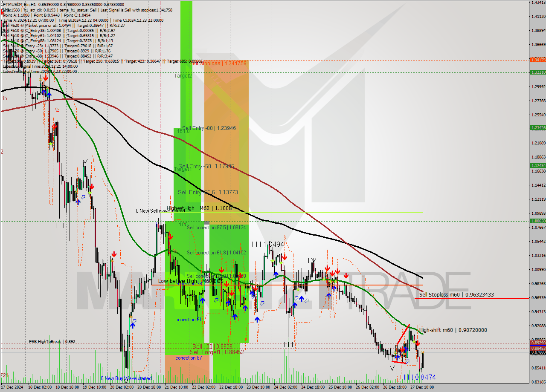The width and height of the screenshot is (546, 392).
Task: Select the 'correction 61' blue label
Action: (x=188, y=320)
